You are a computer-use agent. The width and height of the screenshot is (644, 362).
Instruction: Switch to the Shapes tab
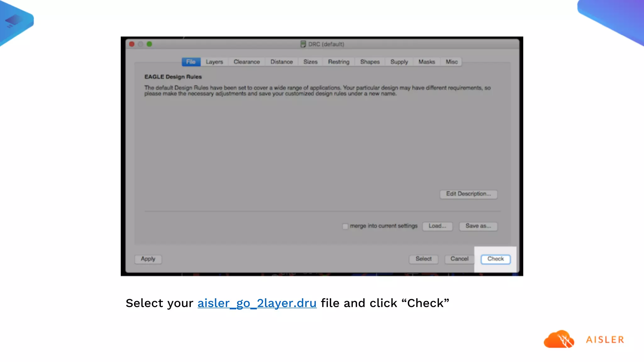370,62
